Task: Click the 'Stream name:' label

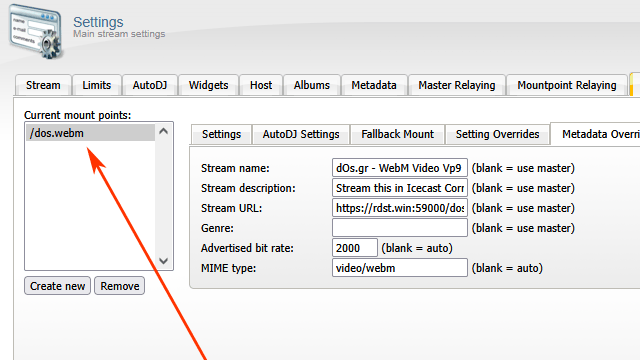Action: click(x=235, y=168)
